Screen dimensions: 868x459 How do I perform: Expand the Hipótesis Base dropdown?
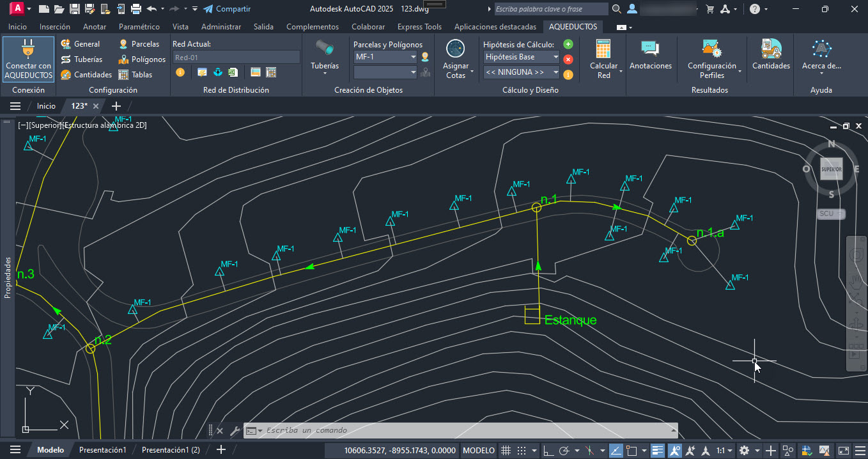point(555,57)
